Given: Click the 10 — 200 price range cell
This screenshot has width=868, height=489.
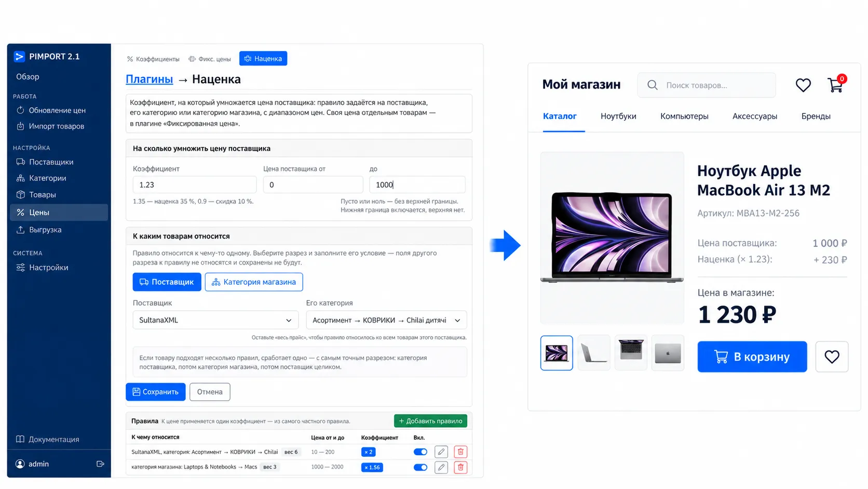Looking at the screenshot, I should [323, 452].
